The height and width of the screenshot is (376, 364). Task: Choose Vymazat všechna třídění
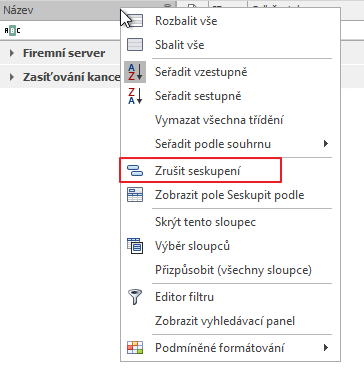230,120
